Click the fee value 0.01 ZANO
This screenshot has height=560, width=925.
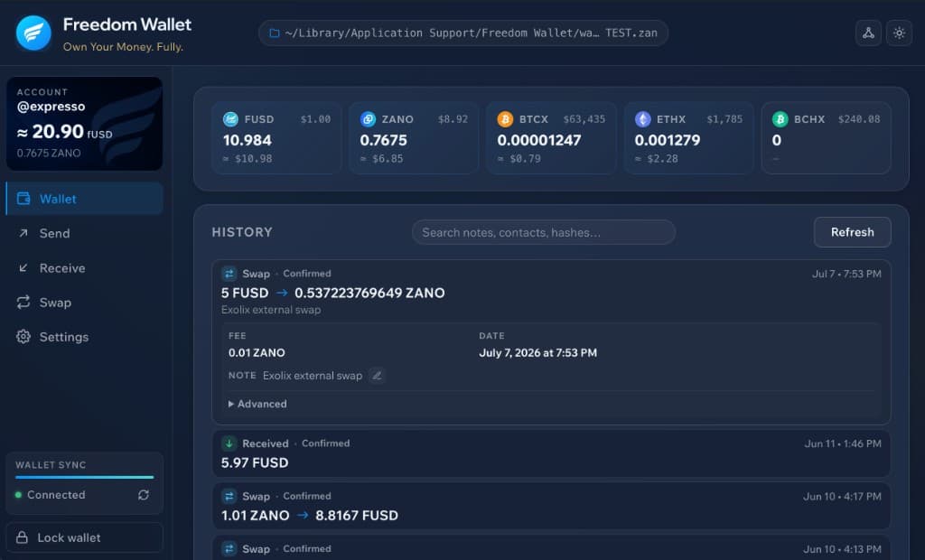pyautogui.click(x=257, y=353)
